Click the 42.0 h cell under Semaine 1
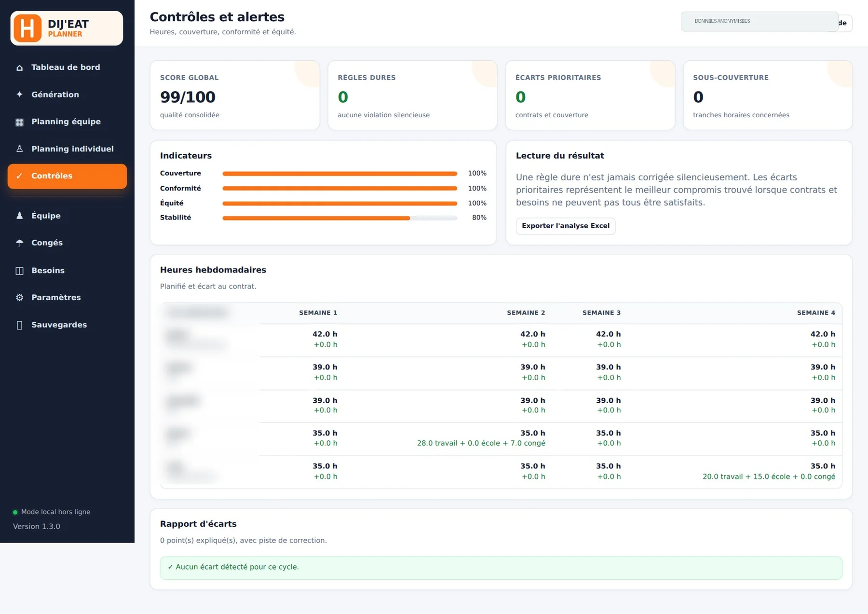Image resolution: width=868 pixels, height=614 pixels. (325, 334)
